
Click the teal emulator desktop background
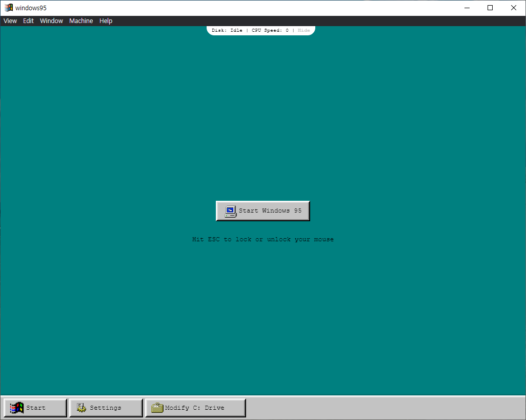point(103,128)
